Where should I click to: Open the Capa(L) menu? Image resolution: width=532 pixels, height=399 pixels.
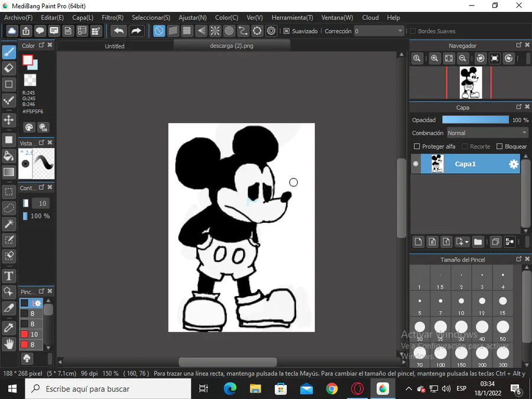[83, 18]
